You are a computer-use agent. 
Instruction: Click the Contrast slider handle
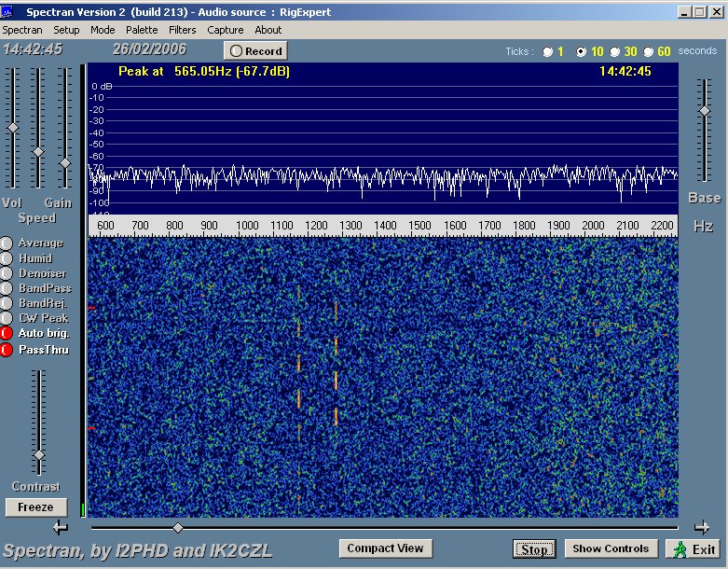click(39, 455)
